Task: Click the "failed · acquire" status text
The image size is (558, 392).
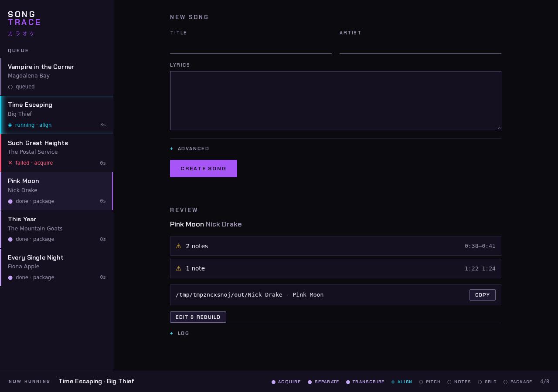Action: point(34,163)
